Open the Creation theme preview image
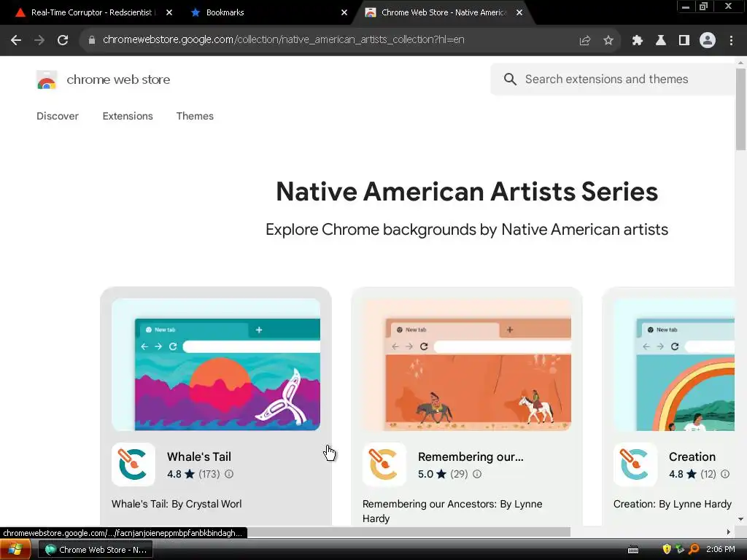This screenshot has height=560, width=747. 673,365
